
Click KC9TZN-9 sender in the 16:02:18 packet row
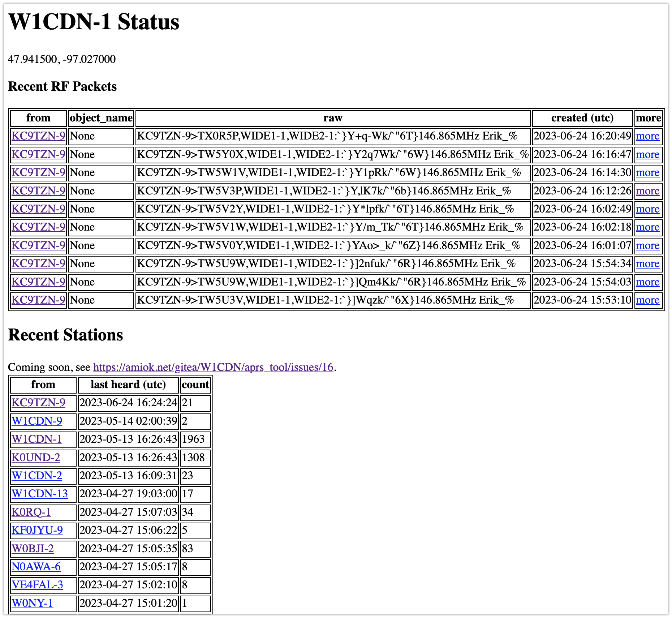click(38, 227)
